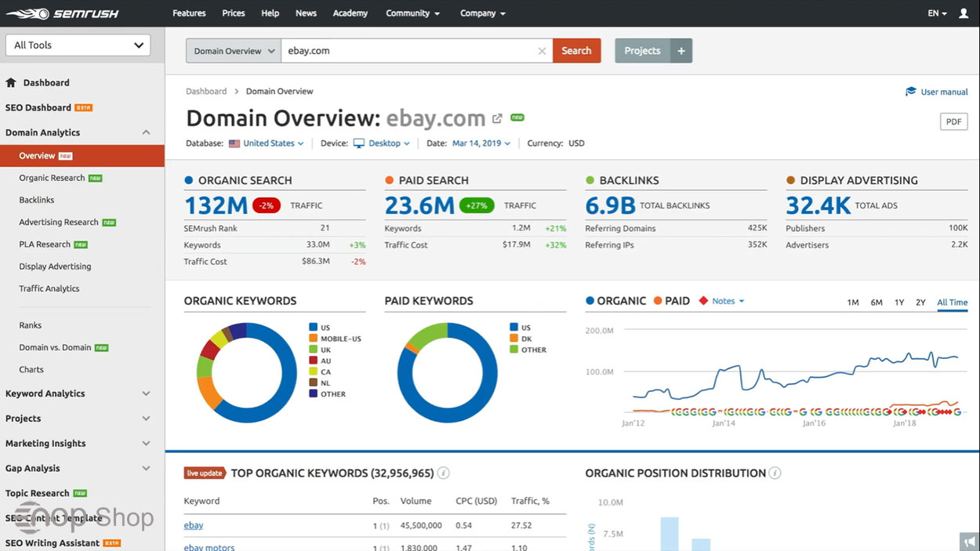Switch the chart range to 1Y
The image size is (980, 551).
click(x=899, y=302)
